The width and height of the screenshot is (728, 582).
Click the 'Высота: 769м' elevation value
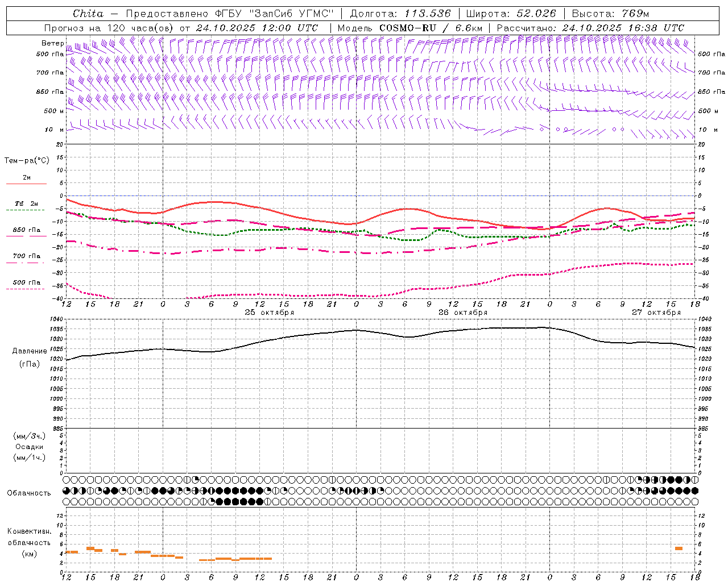610,14
